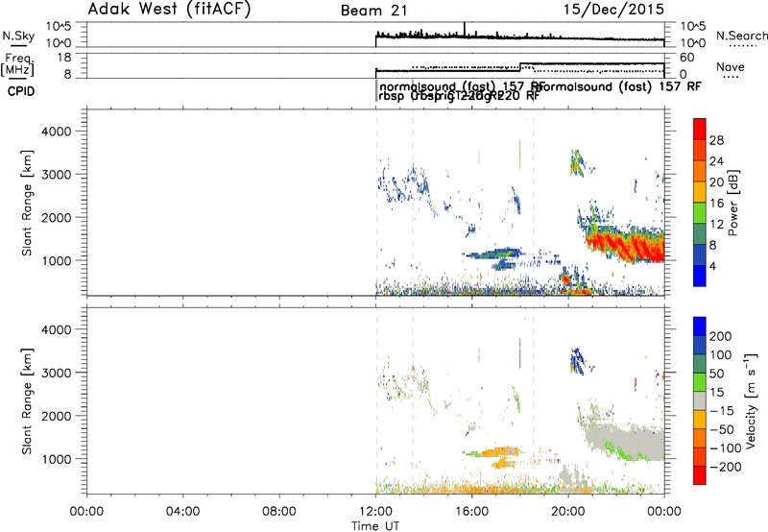Click the '1000' slant range label in velocity panel
Screen dimensions: 768x532
pyautogui.click(x=56, y=459)
